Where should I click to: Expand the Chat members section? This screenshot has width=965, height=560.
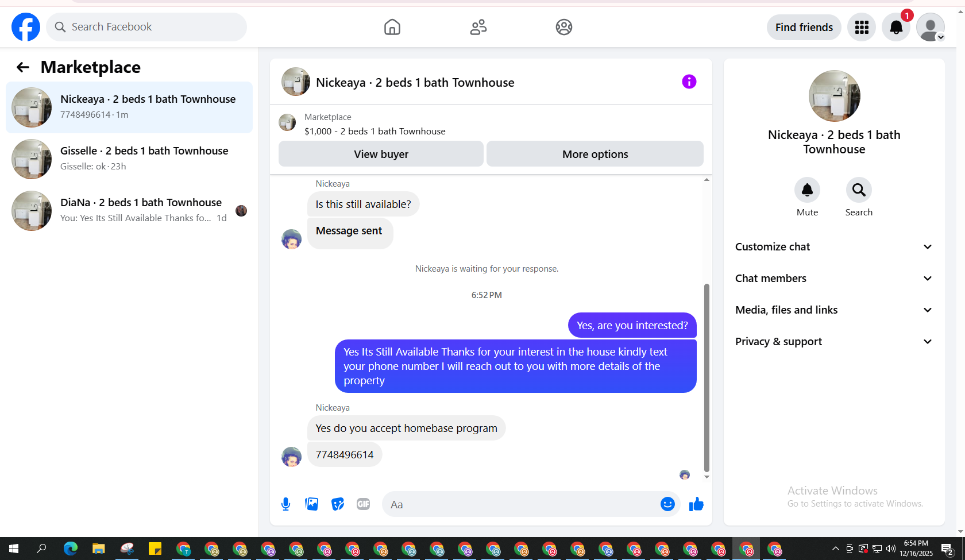tap(834, 279)
